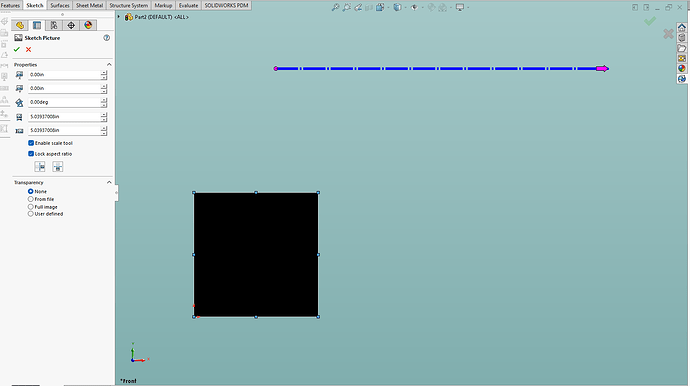Click the Flip Vertically picture button

pyautogui.click(x=58, y=166)
